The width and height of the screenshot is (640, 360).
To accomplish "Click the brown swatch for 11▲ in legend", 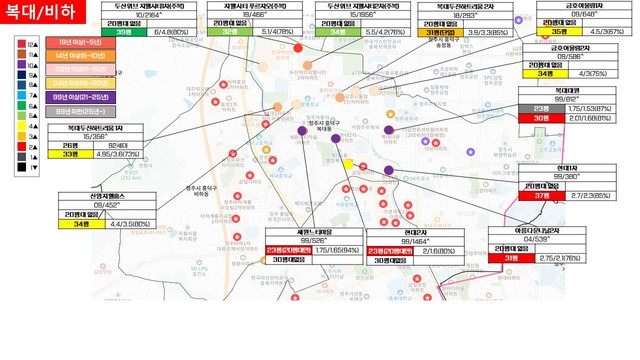I will tap(22, 54).
